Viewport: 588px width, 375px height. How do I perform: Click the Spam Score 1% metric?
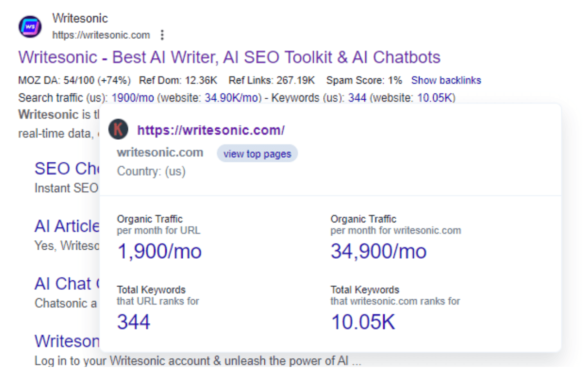pos(365,80)
